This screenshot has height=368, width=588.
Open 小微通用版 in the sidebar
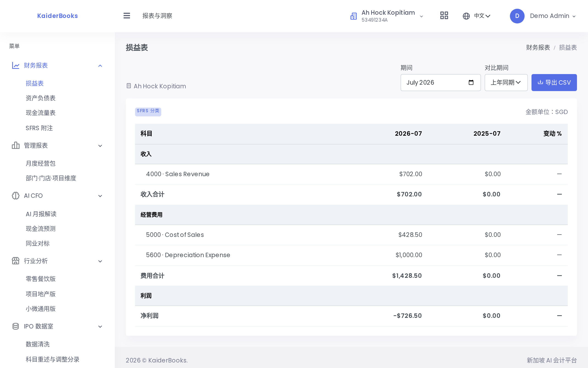(41, 309)
